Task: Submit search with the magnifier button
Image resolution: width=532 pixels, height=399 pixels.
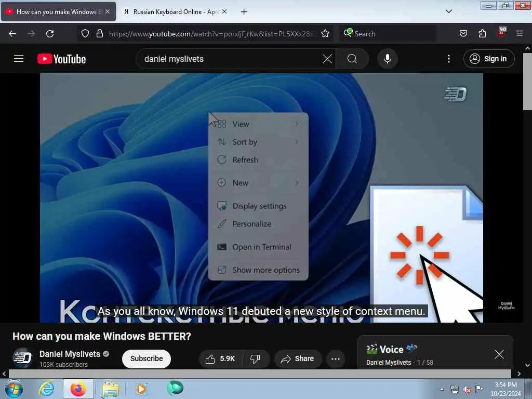Action: [352, 59]
